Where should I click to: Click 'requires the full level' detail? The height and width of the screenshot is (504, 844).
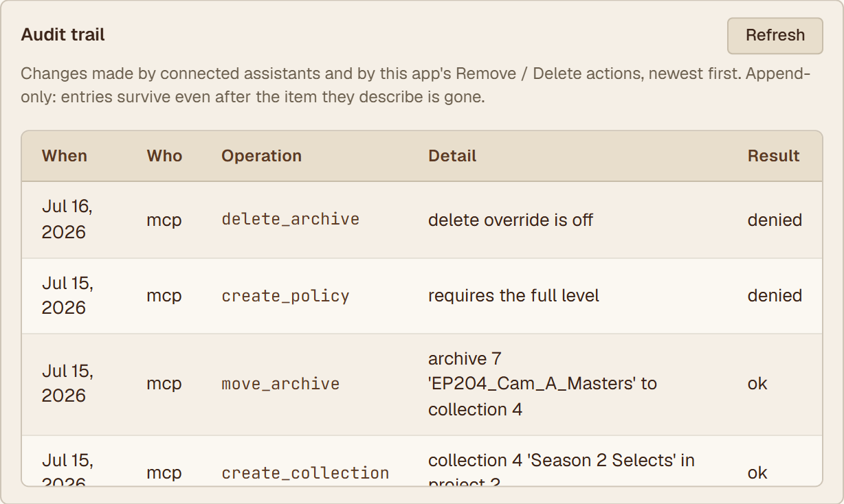[513, 296]
